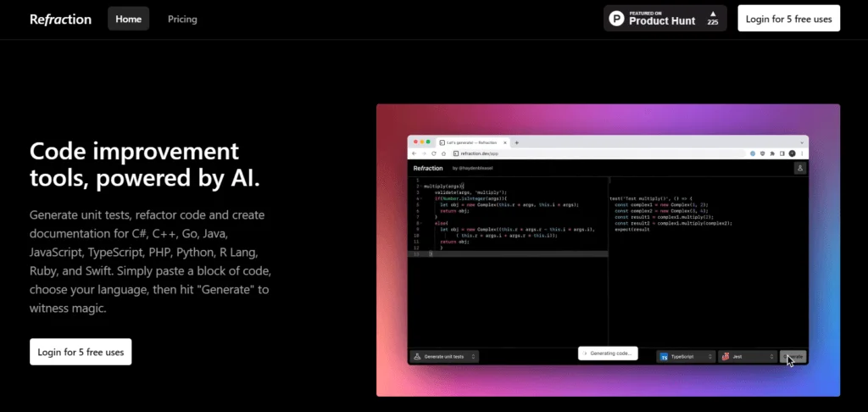Open the Jest framework dropdown

[748, 357]
